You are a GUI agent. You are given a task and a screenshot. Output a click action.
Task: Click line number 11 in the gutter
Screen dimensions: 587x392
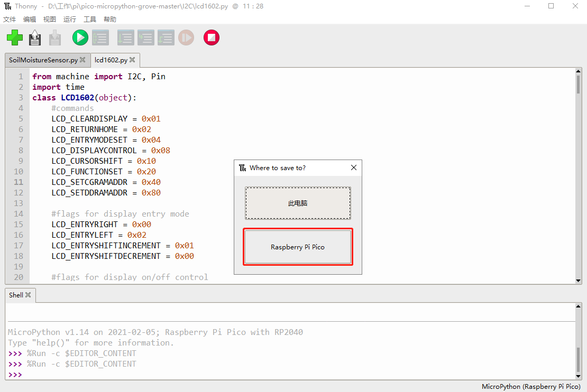click(19, 182)
